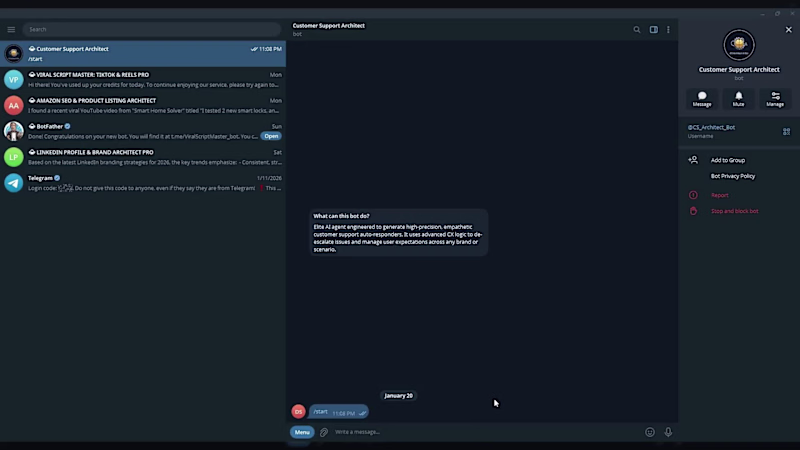Open the chat three-dot options menu
800x450 pixels.
click(668, 30)
